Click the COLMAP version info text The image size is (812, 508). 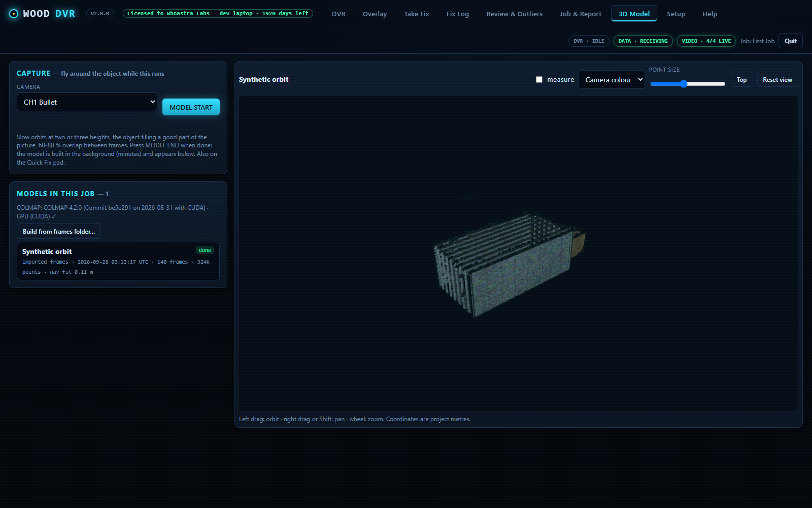[113, 212]
